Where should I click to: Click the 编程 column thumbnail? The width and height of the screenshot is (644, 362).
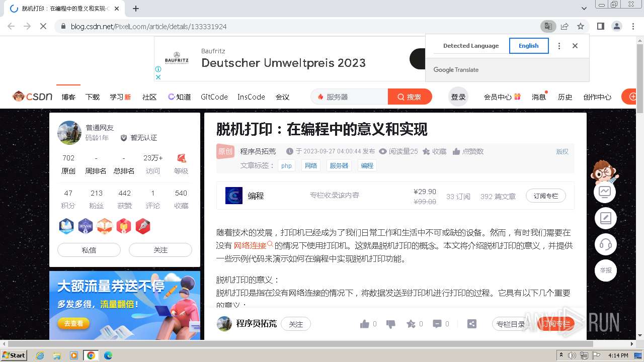point(234,196)
